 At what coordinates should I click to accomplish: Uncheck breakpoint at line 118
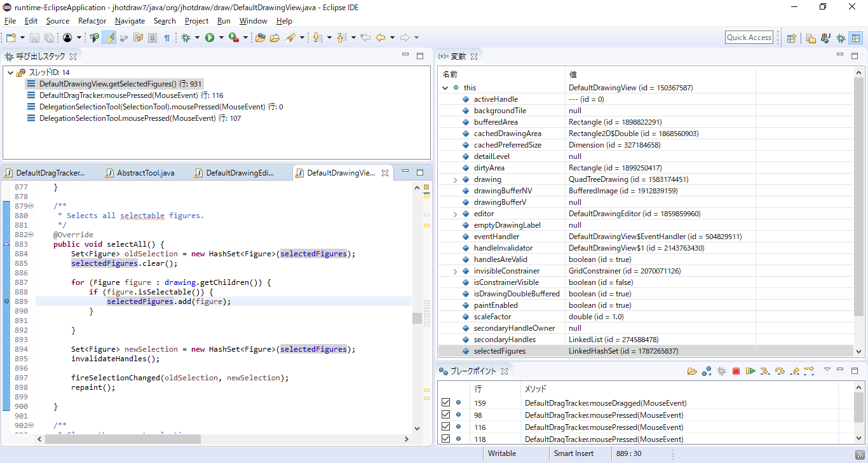pos(445,439)
